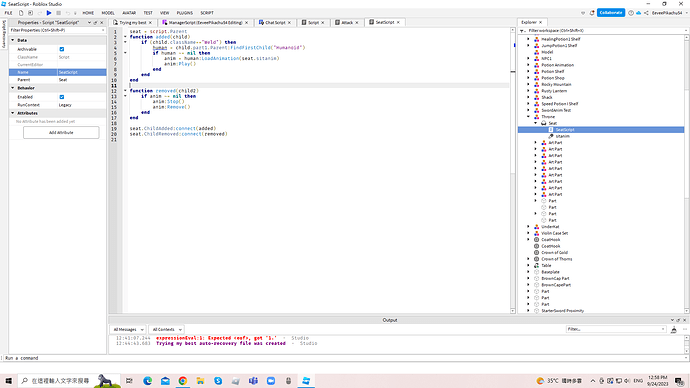Click the Stop playtest square icon
The width and height of the screenshot is (690, 388).
(x=59, y=13)
